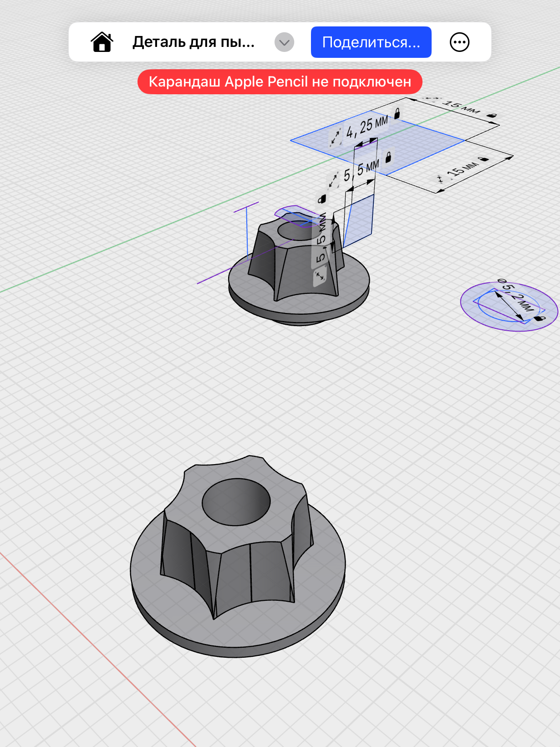560x747 pixels.
Task: Select the ⌀5,2 мм diameter dimension
Action: [515, 296]
